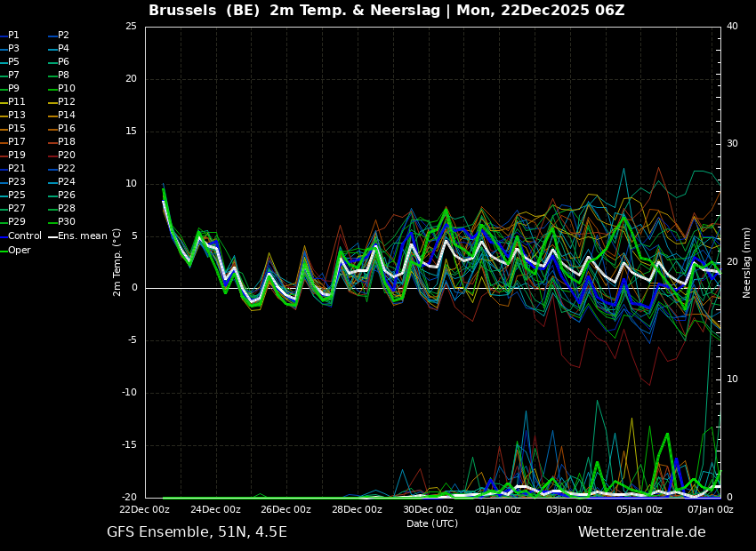Click the 2m Temp. (°C) axis label
The width and height of the screenshot is (756, 551).
[117, 262]
